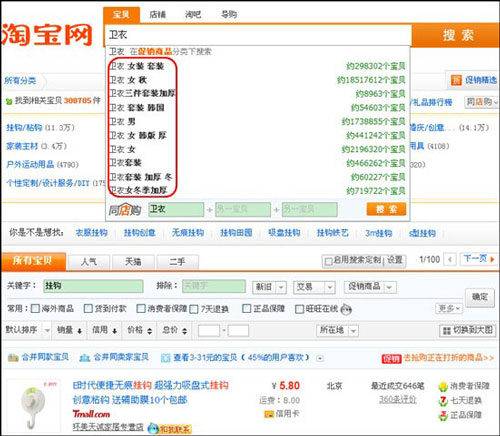This screenshot has width=500, height=436.
Task: Open the 同店购 dropdown at right
Action: click(x=481, y=102)
